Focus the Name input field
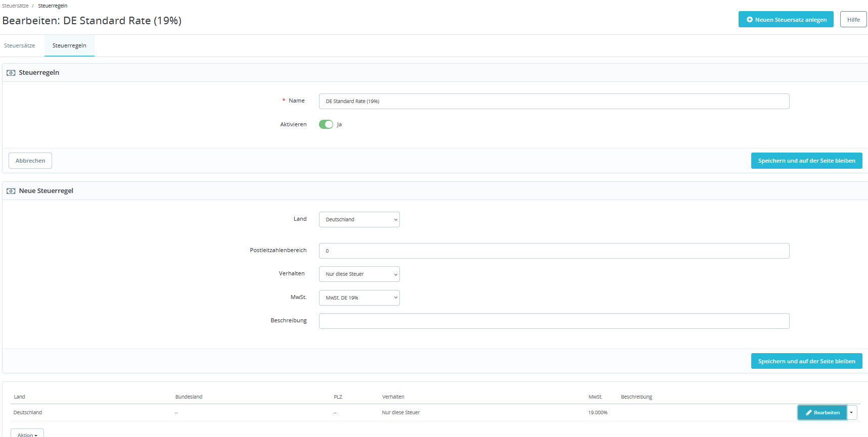This screenshot has width=868, height=437. [554, 101]
